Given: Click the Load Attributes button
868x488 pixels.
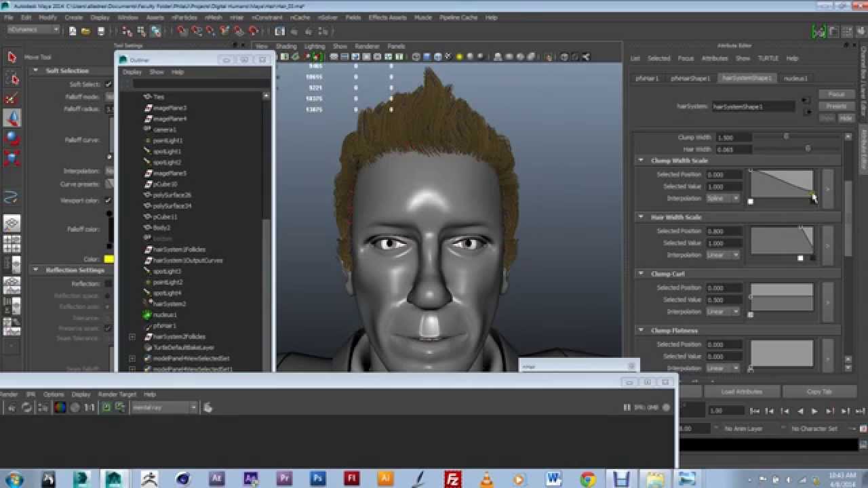Looking at the screenshot, I should [x=741, y=392].
